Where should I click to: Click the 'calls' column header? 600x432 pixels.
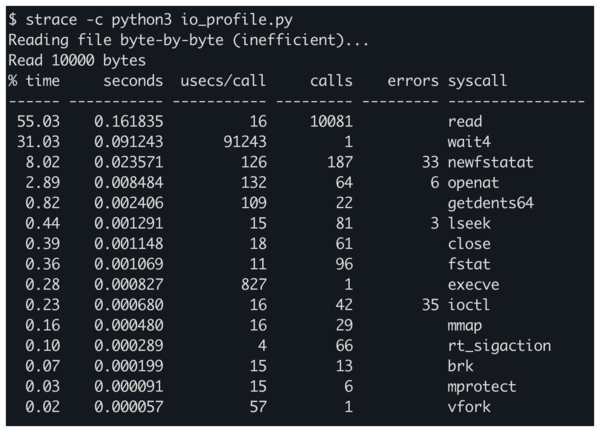pos(331,79)
